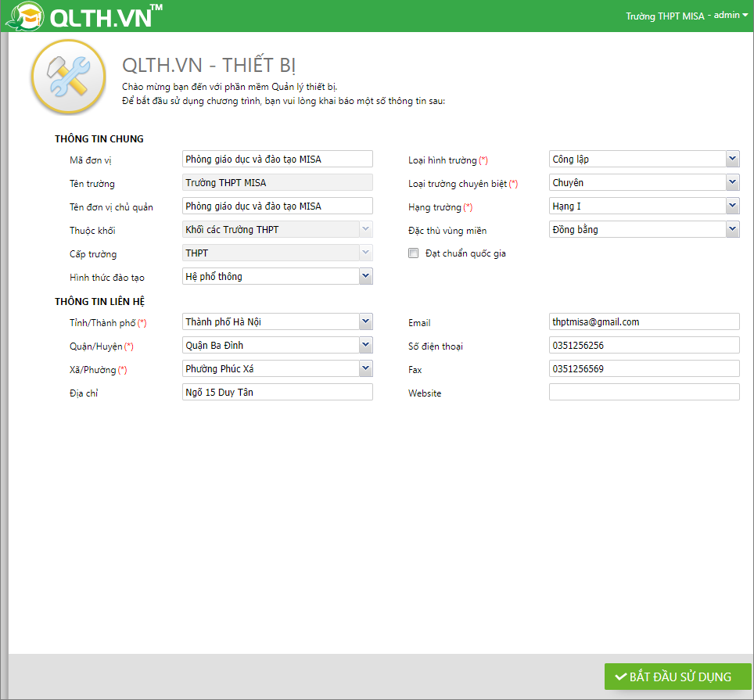Viewport: 754px width, 700px height.
Task: Click the QLTH.VN - THIẾT BỊ title
Action: pyautogui.click(x=209, y=66)
